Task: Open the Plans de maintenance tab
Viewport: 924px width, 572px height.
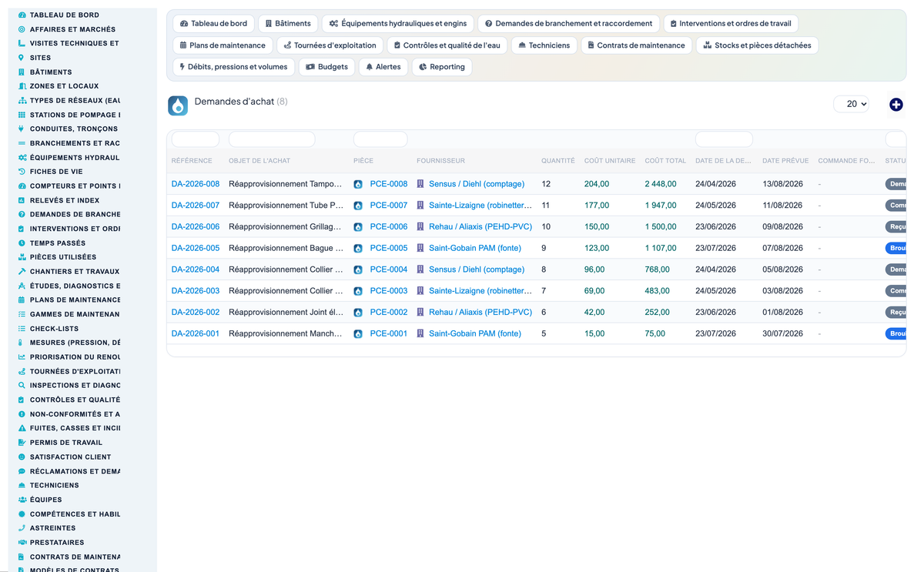Action: coord(223,45)
